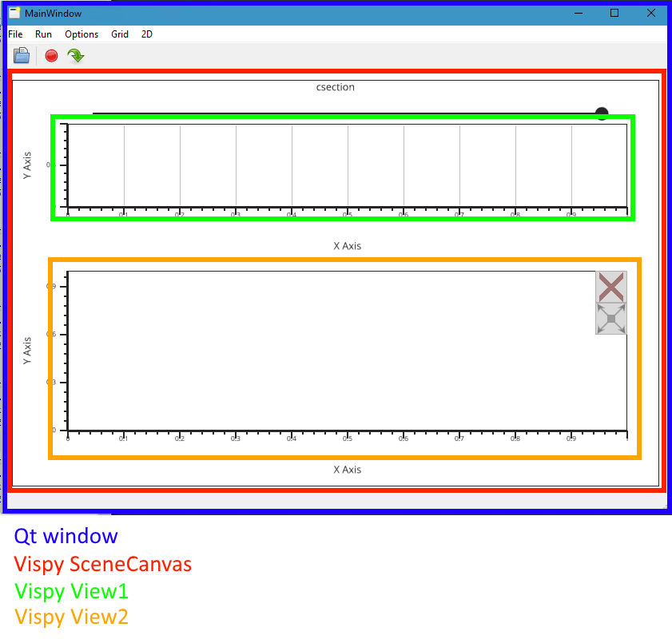Open the 2D menu

tap(146, 34)
